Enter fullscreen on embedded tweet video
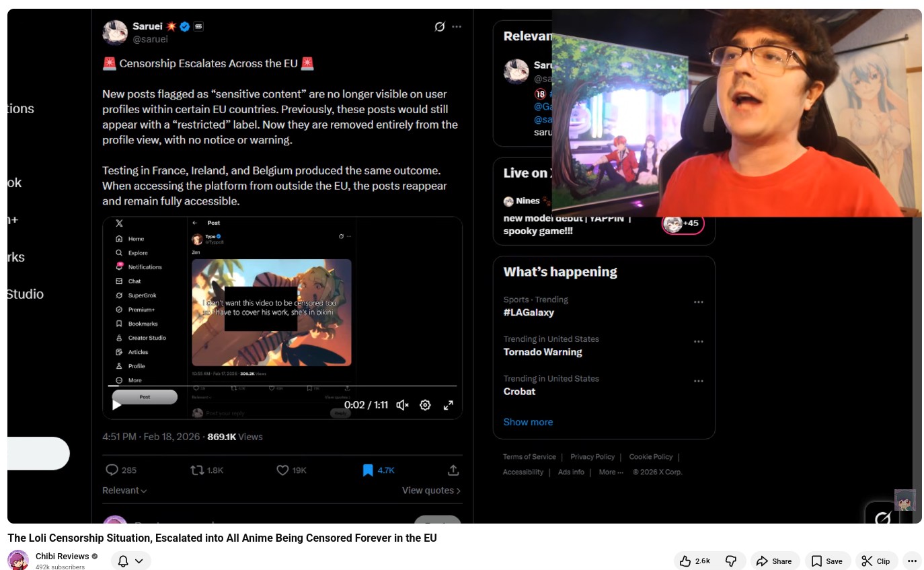This screenshot has width=924, height=570. coord(448,405)
